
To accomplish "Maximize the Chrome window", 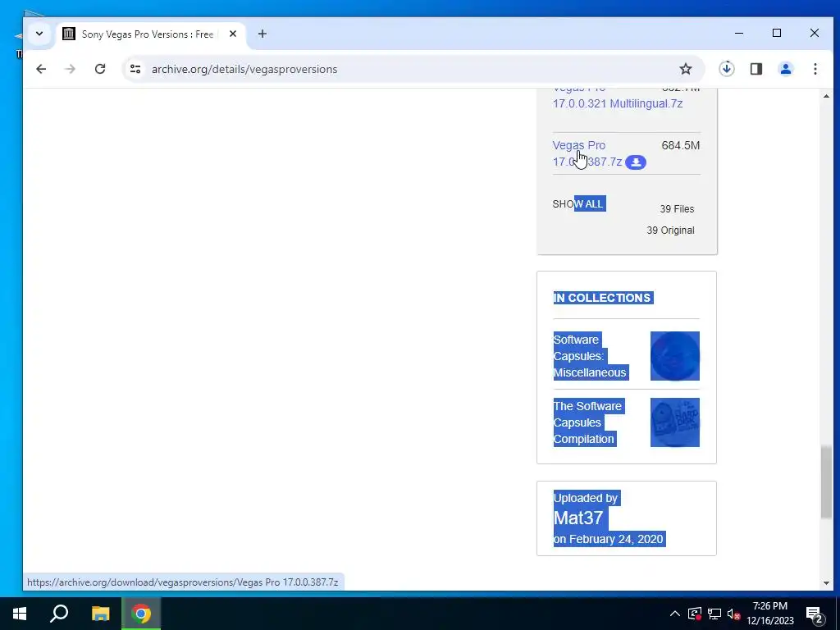I will [x=776, y=33].
